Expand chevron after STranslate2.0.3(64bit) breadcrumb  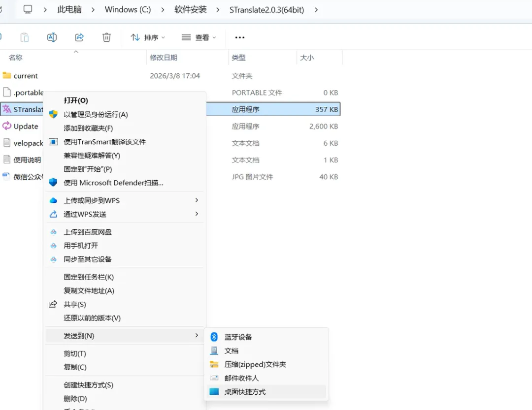[316, 9]
